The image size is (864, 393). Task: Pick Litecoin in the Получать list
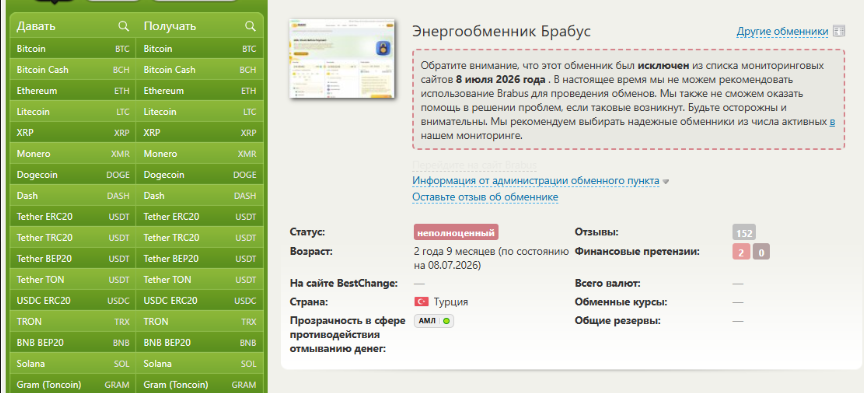[200, 111]
